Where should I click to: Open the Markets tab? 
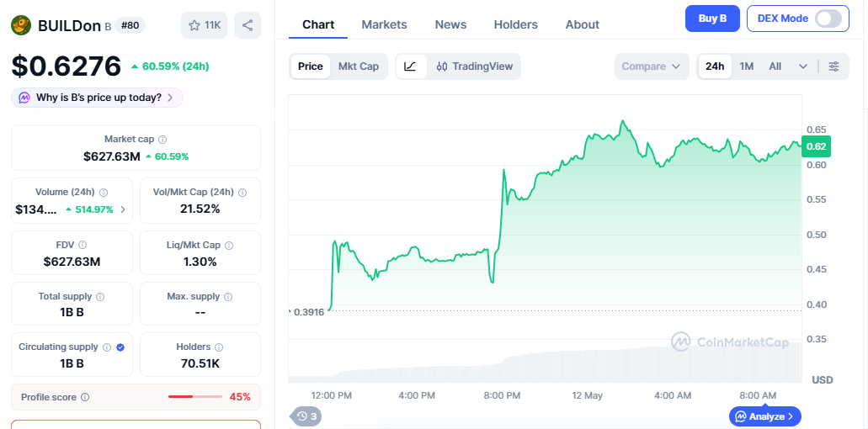pos(384,24)
